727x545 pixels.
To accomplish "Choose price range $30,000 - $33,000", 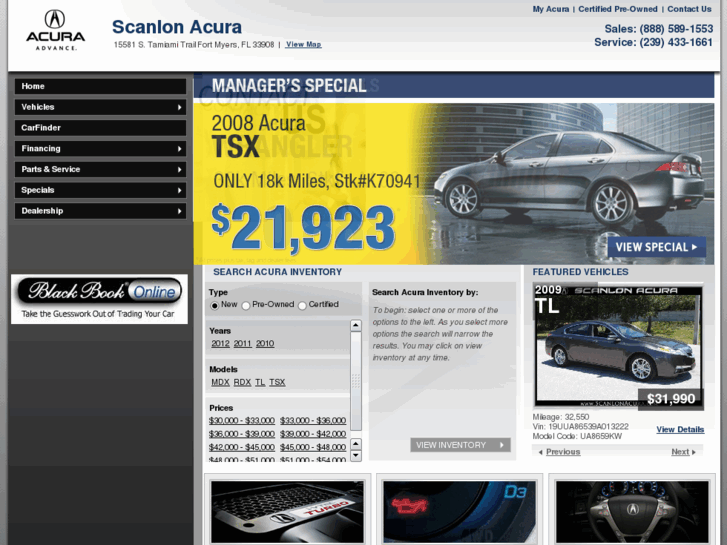I will point(242,421).
